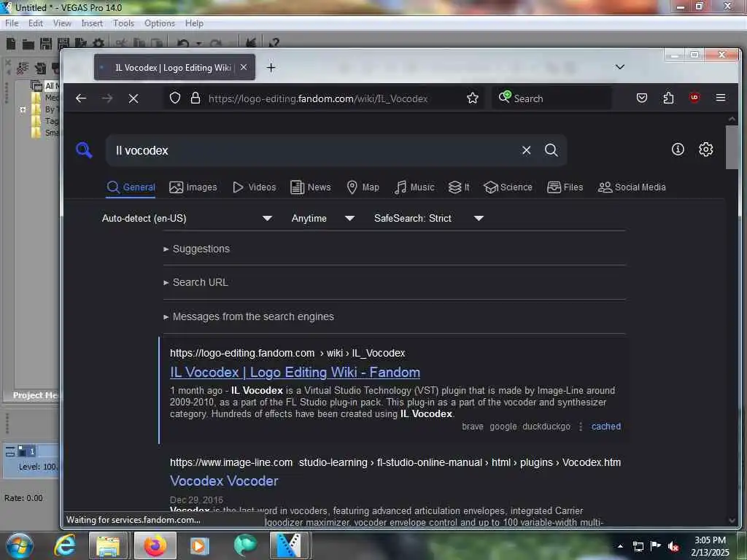This screenshot has height=560, width=747.
Task: Expand the Search URL section
Action: coord(196,282)
